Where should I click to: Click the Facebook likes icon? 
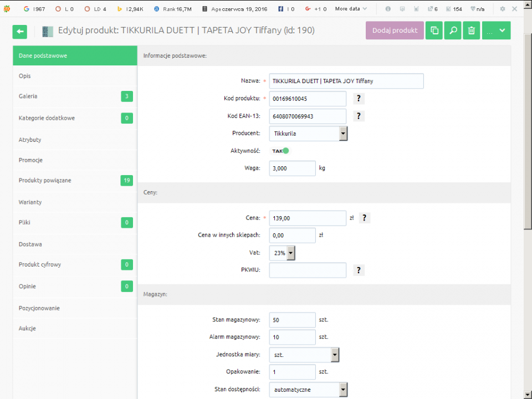tap(280, 9)
